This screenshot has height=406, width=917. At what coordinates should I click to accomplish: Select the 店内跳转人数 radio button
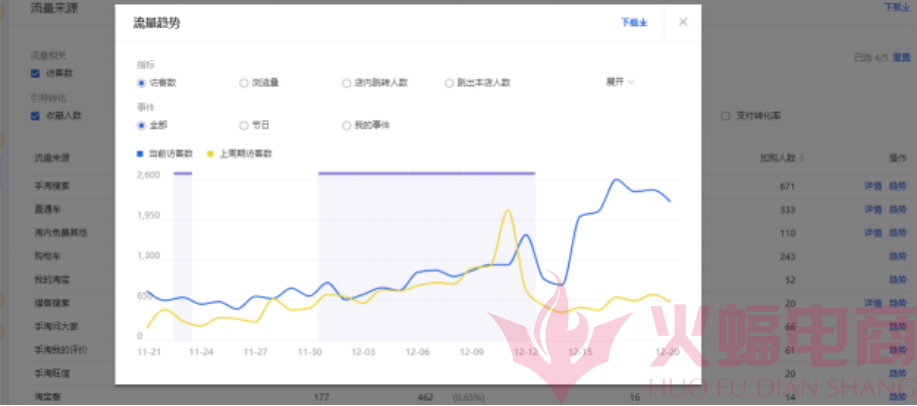346,83
